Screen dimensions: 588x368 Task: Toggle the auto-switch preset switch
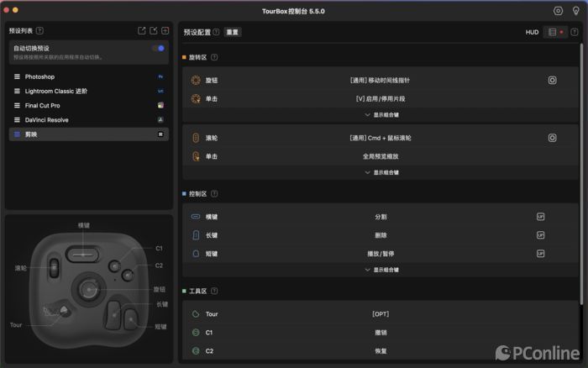click(x=158, y=48)
